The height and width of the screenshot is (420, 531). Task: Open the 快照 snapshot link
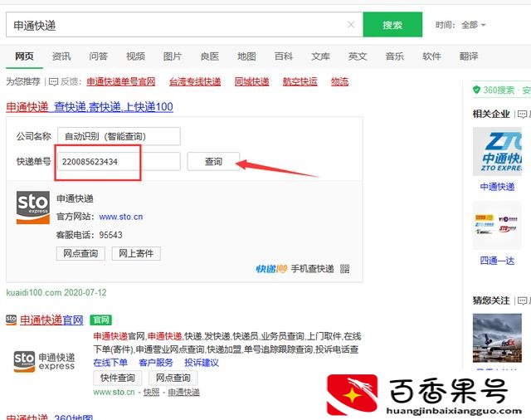point(151,393)
